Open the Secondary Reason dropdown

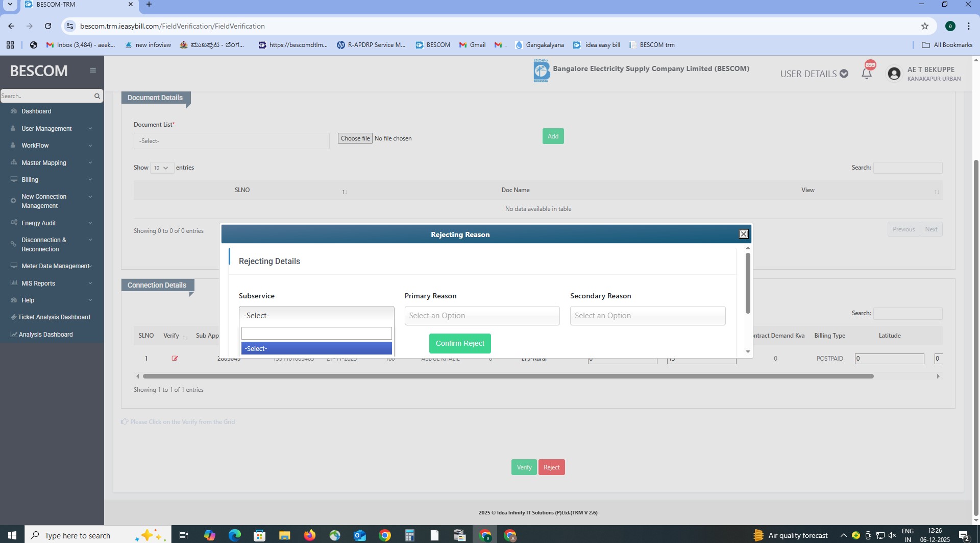point(648,316)
